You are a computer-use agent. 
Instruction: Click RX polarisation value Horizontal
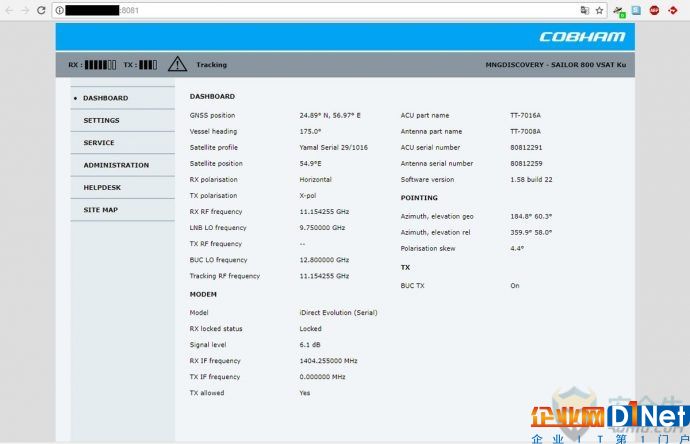click(x=316, y=180)
